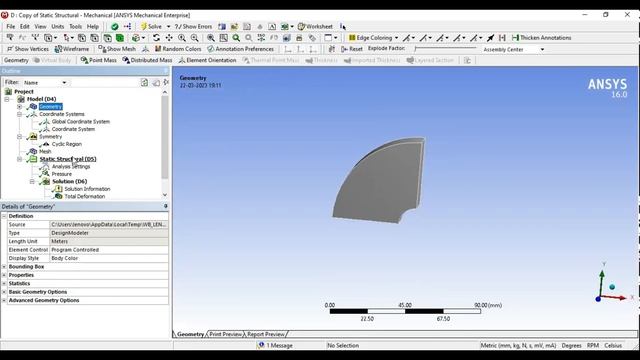Screen dimensions: 640x360
Task: Select the Mesh tree item
Action: click(x=45, y=151)
